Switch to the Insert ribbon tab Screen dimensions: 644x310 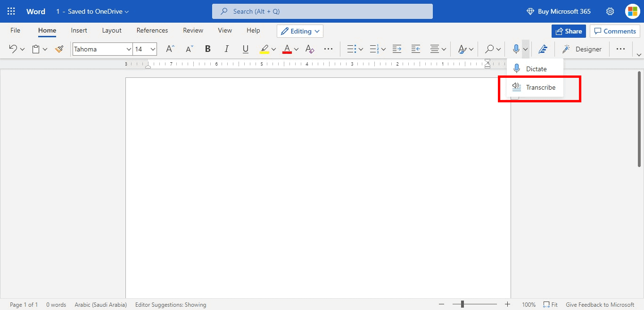click(x=79, y=30)
